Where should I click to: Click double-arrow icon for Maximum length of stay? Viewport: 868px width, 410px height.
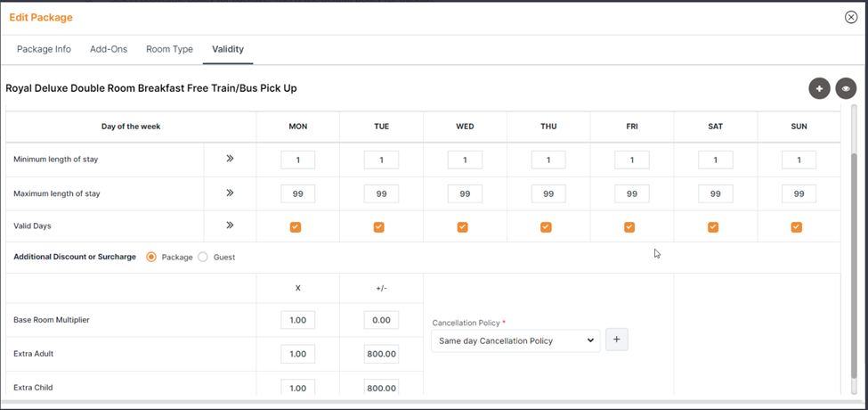pyautogui.click(x=230, y=193)
